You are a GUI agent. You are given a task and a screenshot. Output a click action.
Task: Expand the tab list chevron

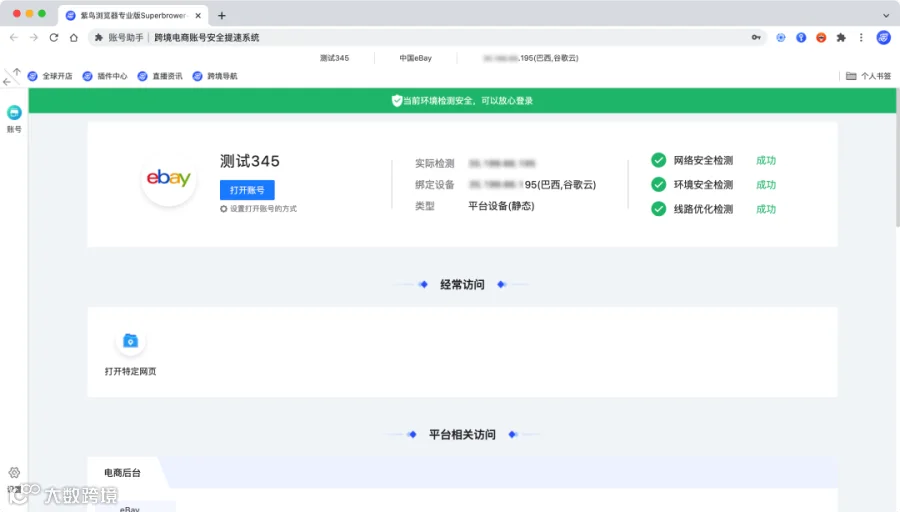886,15
